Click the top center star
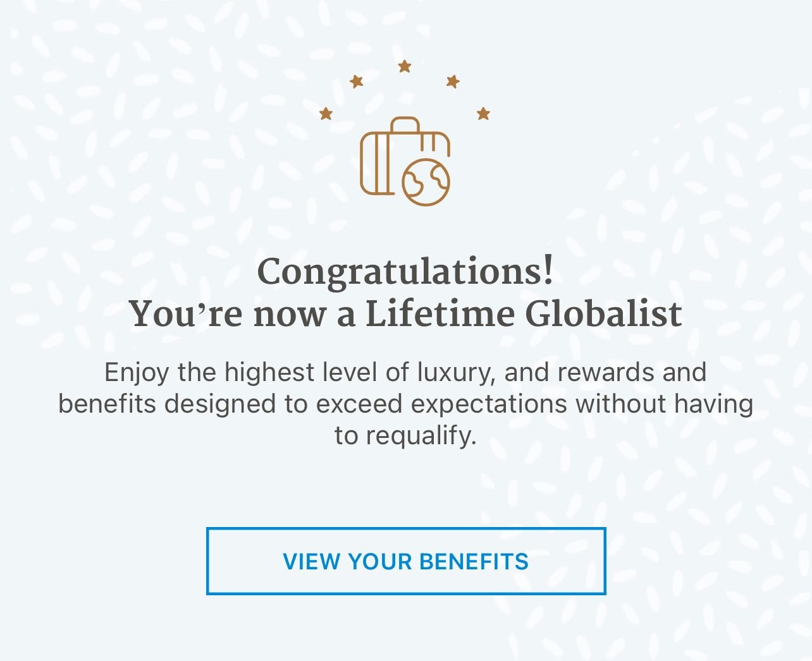Viewport: 812px width, 661px height. pos(405,66)
